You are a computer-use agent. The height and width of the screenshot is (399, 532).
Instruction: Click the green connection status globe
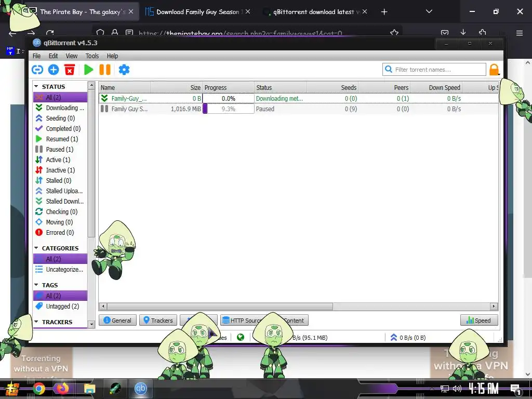(241, 337)
